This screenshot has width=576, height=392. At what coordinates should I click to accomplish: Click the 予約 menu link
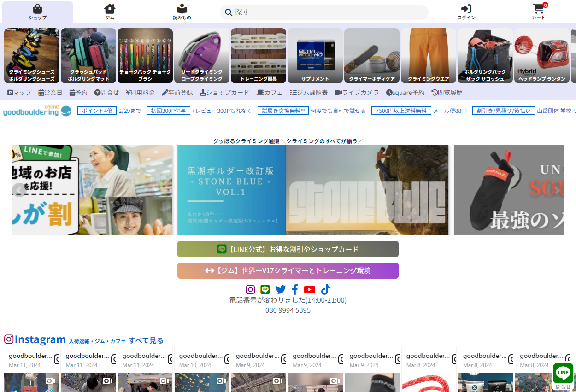click(x=78, y=93)
